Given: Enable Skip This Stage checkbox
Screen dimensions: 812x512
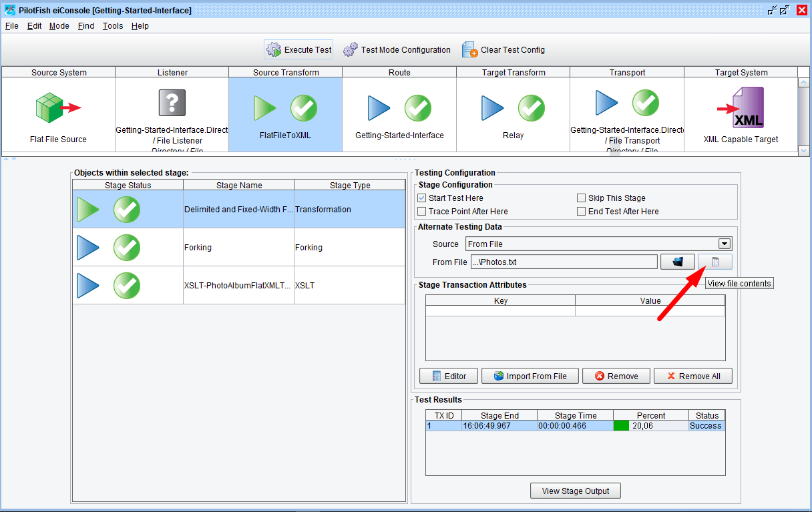Looking at the screenshot, I should (581, 198).
